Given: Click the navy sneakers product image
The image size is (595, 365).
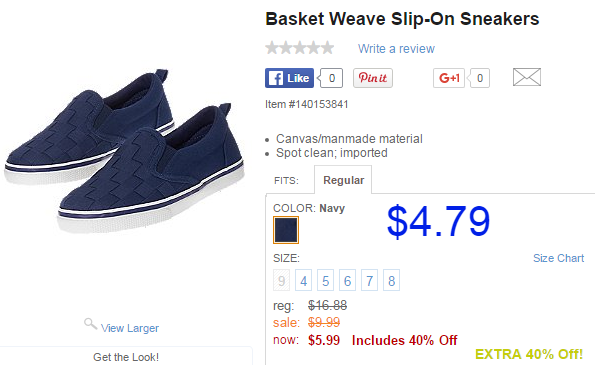Looking at the screenshot, I should pyautogui.click(x=124, y=151).
